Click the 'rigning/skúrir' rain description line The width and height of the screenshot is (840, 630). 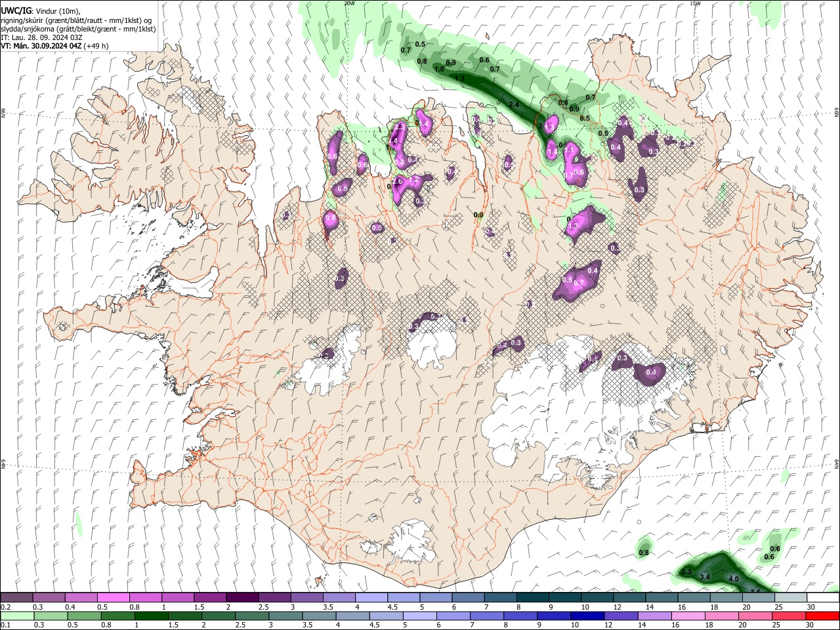point(75,20)
